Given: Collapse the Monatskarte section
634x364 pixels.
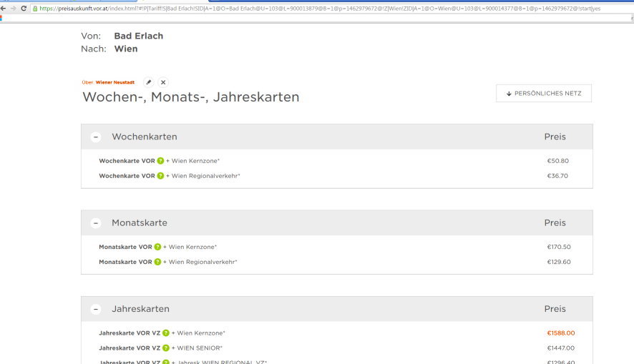Looking at the screenshot, I should click(96, 223).
